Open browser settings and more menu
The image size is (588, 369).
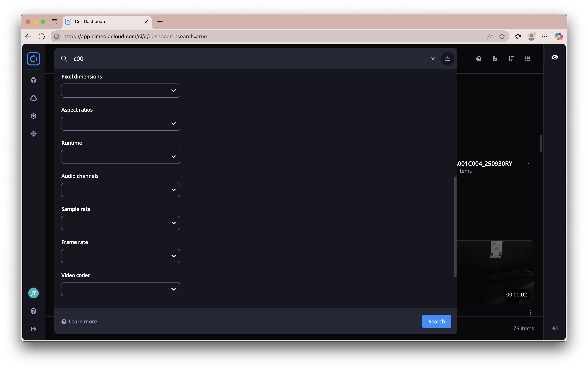tap(545, 36)
